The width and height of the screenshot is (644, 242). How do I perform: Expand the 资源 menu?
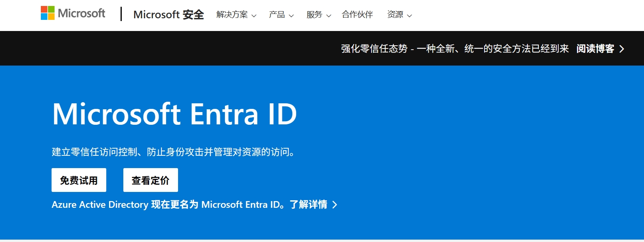click(x=400, y=15)
